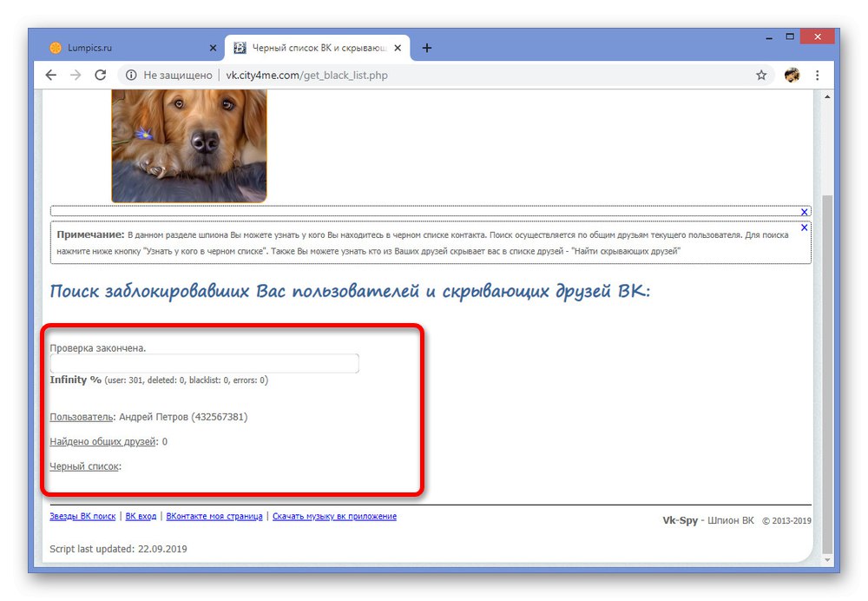Reload the page with the refresh icon
The height and width of the screenshot is (601, 868).
pyautogui.click(x=100, y=75)
